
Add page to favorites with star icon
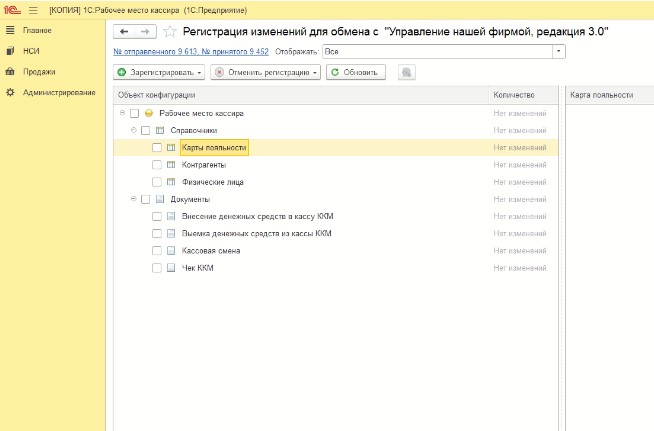[x=169, y=32]
